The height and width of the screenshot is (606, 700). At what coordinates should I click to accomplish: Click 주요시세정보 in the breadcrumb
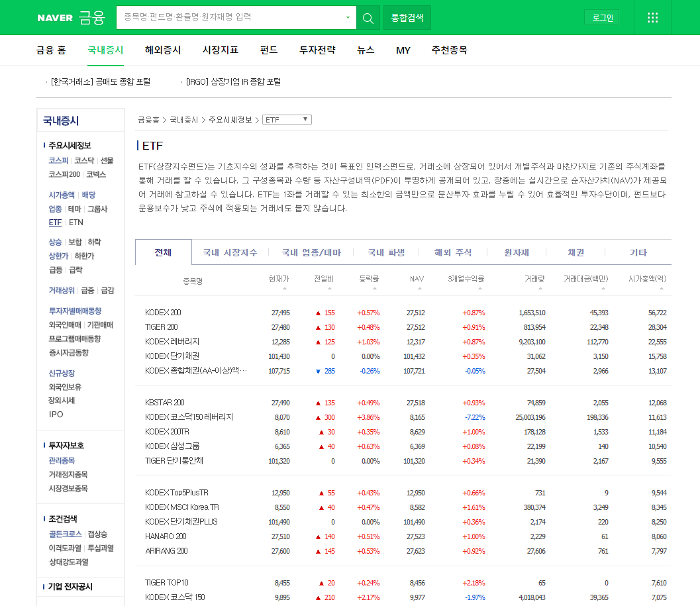[x=230, y=120]
